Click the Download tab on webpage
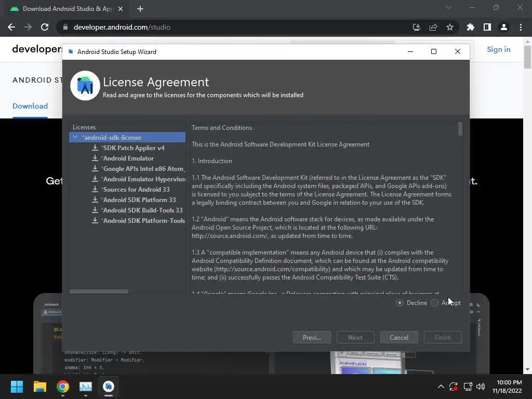532x399 pixels. tap(30, 106)
